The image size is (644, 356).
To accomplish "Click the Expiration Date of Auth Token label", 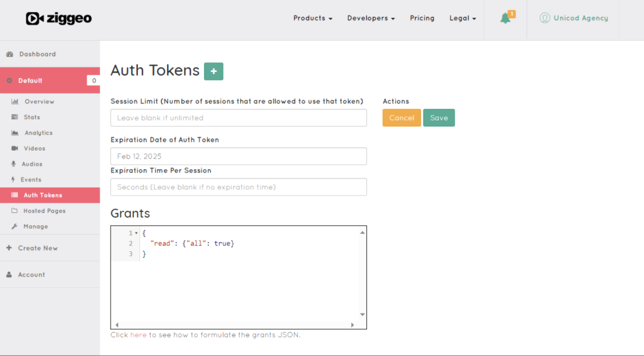I will (x=165, y=140).
